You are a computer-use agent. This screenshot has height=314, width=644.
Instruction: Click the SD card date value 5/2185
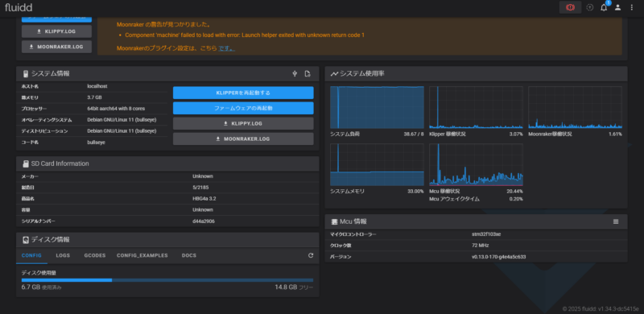coord(200,188)
